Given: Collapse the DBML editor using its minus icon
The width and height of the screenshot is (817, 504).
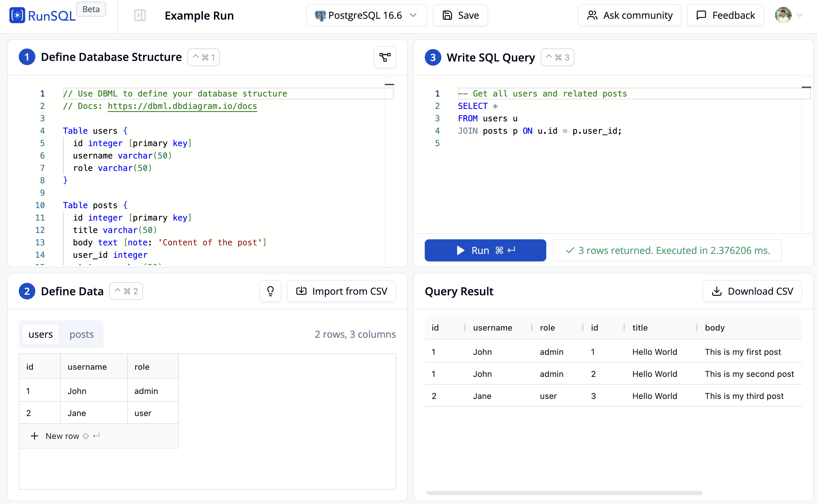Looking at the screenshot, I should [390, 84].
